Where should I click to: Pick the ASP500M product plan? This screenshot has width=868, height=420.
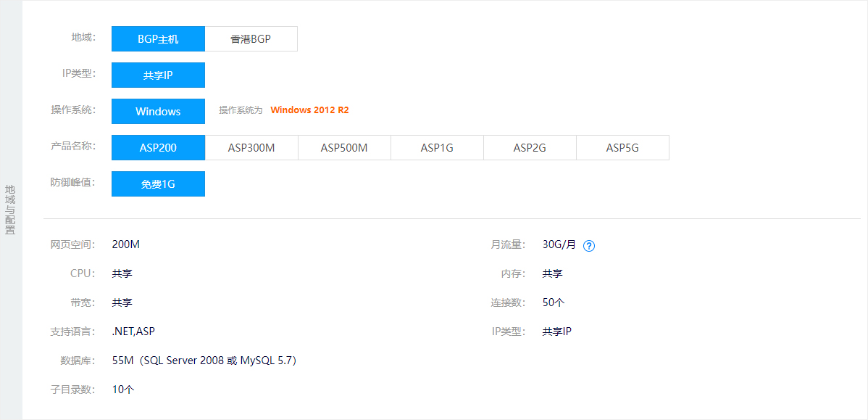344,147
